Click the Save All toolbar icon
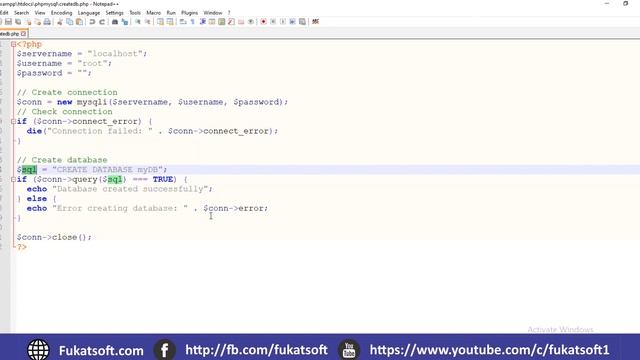The height and width of the screenshot is (360, 640). click(18, 22)
